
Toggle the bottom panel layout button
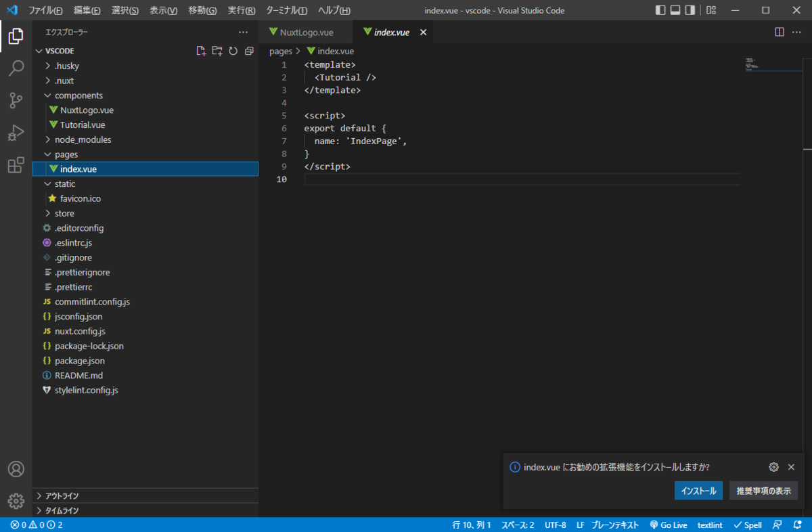675,10
